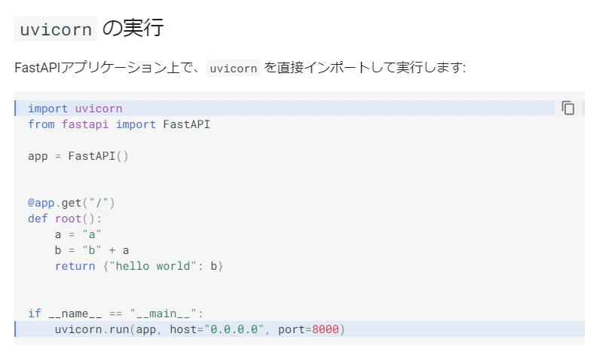This screenshot has width=609, height=364.
Task: Click the 'uvicorn' inline code in the paragraph
Action: point(234,69)
